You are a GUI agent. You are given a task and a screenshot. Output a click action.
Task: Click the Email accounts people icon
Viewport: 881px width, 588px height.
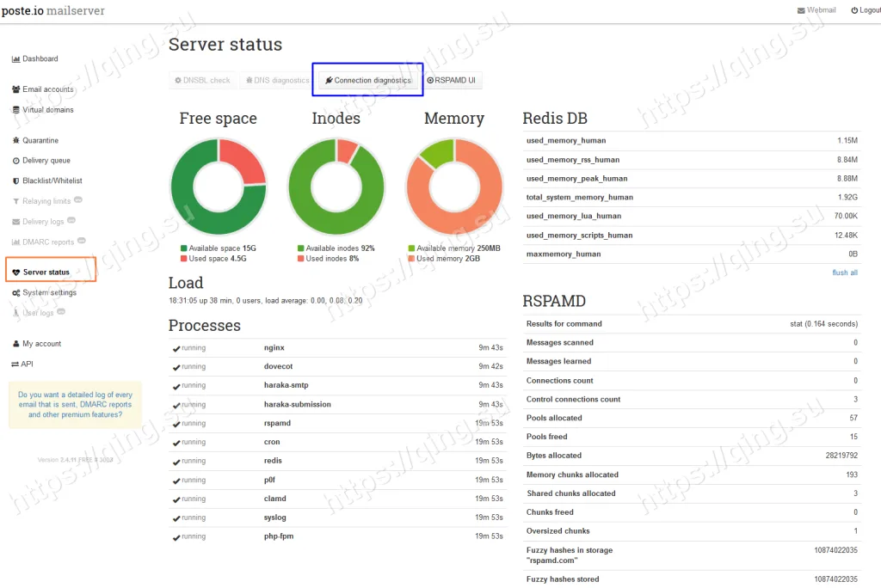[x=15, y=89]
